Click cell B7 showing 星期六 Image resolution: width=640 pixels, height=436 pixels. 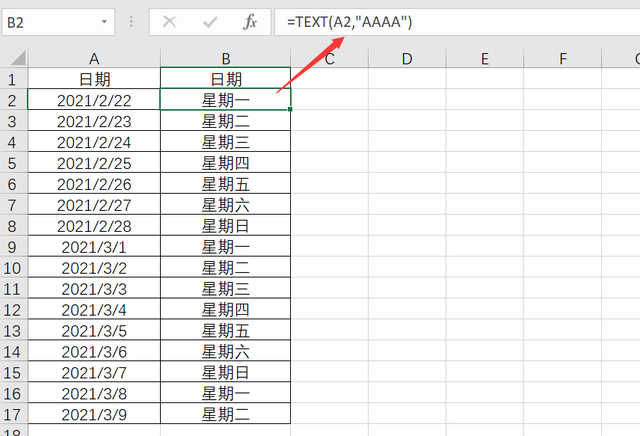pos(226,204)
